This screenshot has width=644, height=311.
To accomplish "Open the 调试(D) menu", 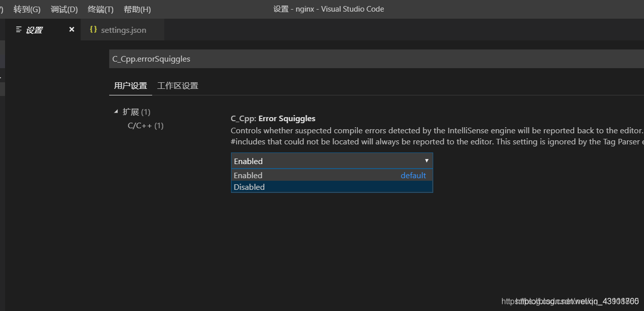I will pyautogui.click(x=64, y=9).
